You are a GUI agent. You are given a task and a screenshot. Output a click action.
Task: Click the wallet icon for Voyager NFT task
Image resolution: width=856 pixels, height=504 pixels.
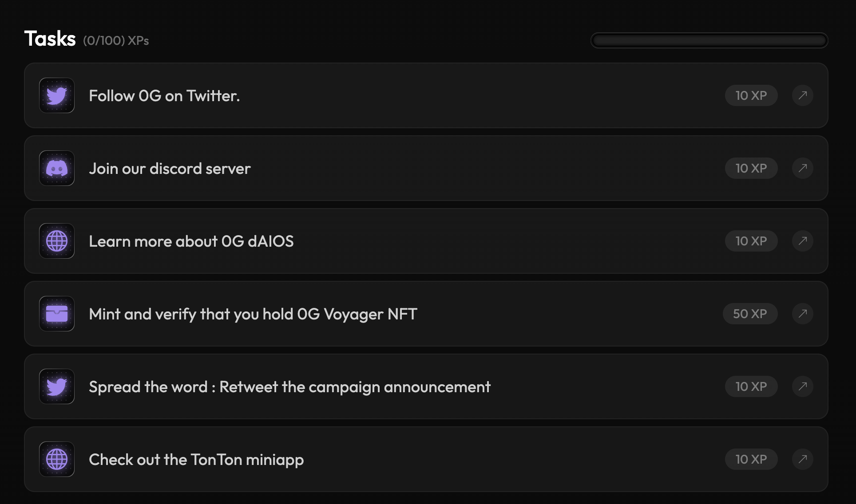[57, 314]
